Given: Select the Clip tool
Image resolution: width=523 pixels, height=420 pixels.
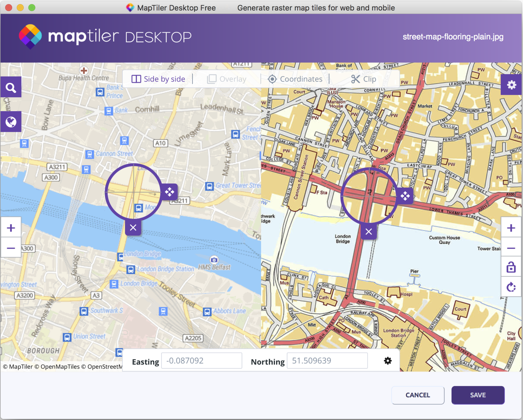Looking at the screenshot, I should pos(364,79).
